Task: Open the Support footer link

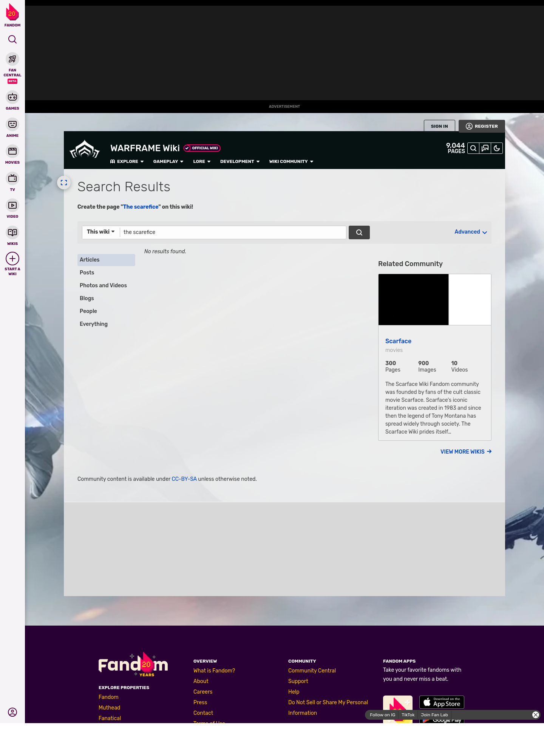Action: click(x=298, y=681)
